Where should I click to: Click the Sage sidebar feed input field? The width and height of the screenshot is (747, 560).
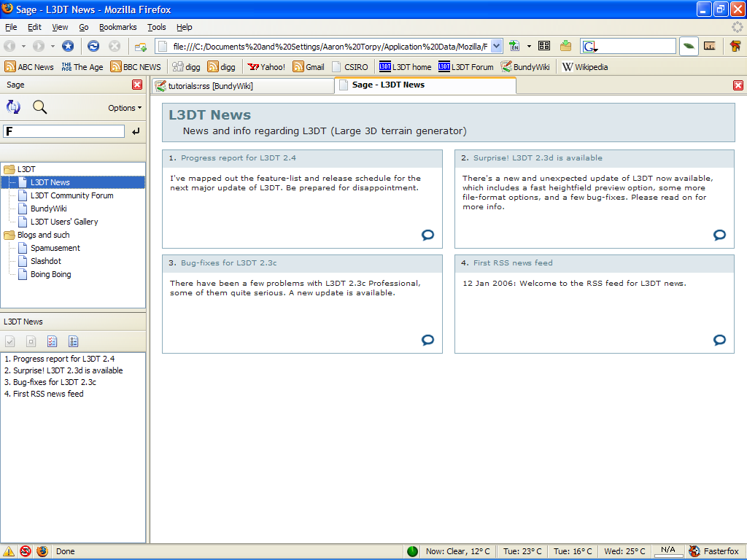coord(64,131)
